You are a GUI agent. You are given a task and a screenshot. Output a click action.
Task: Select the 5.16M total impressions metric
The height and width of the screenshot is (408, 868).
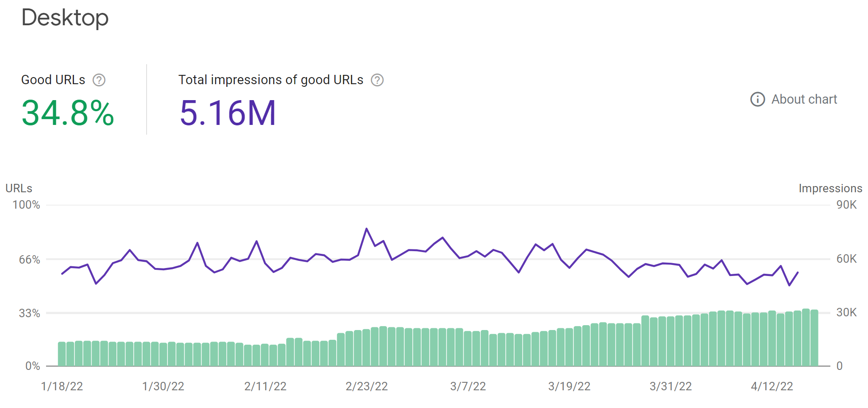click(228, 113)
